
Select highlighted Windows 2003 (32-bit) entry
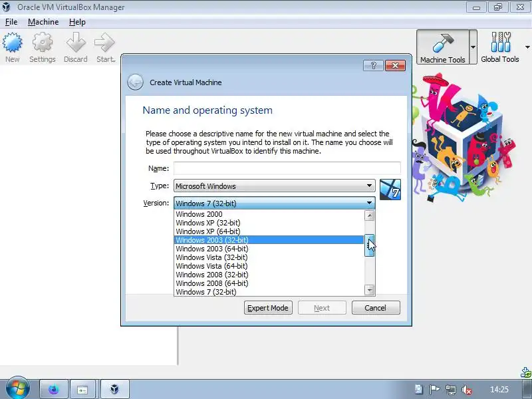pos(269,240)
